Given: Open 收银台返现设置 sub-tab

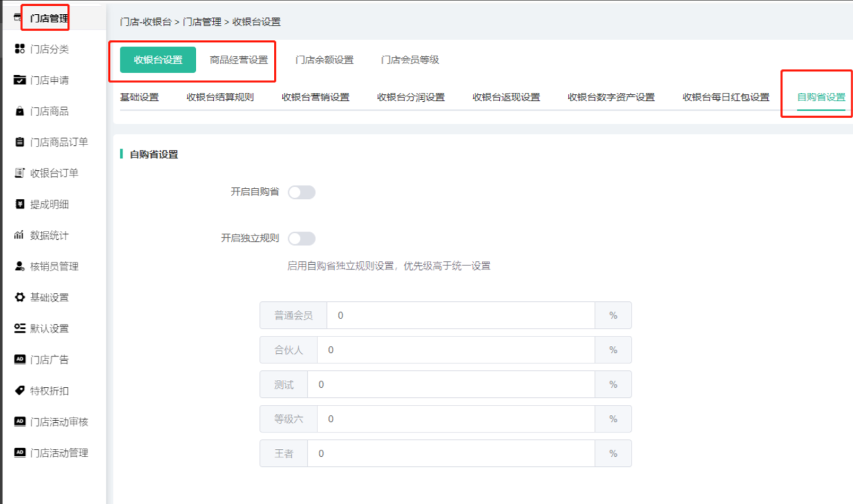Looking at the screenshot, I should pos(506,97).
